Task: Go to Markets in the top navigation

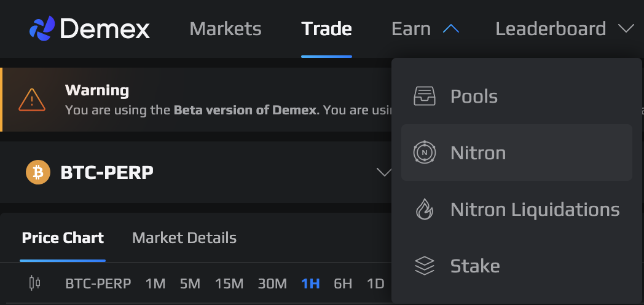Action: coord(226,29)
